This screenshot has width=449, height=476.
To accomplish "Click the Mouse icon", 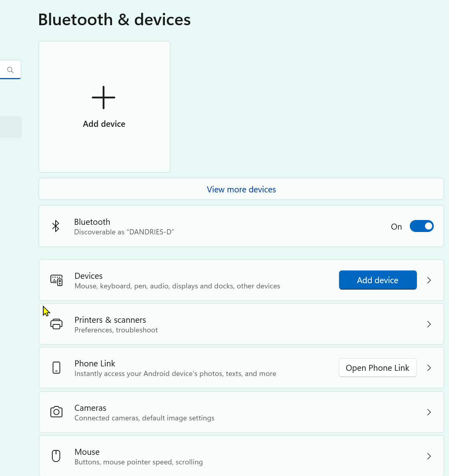I will click(x=56, y=456).
